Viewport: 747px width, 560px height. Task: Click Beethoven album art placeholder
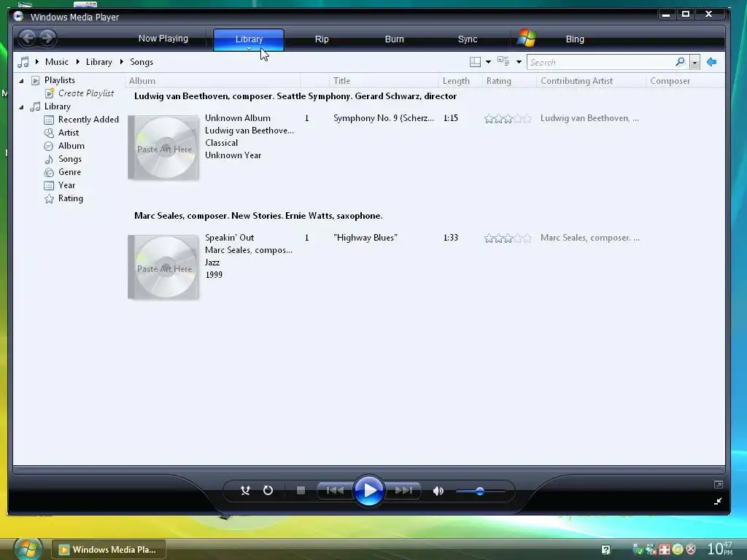pos(163,147)
